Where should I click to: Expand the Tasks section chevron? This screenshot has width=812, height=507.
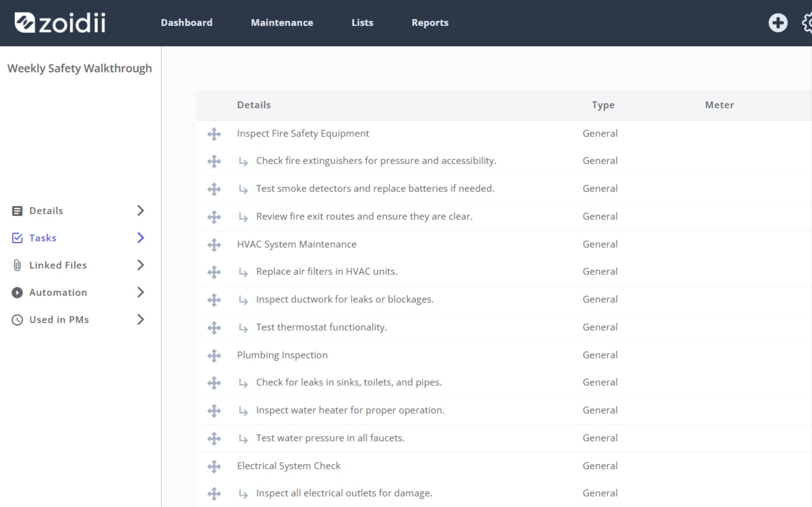(141, 238)
